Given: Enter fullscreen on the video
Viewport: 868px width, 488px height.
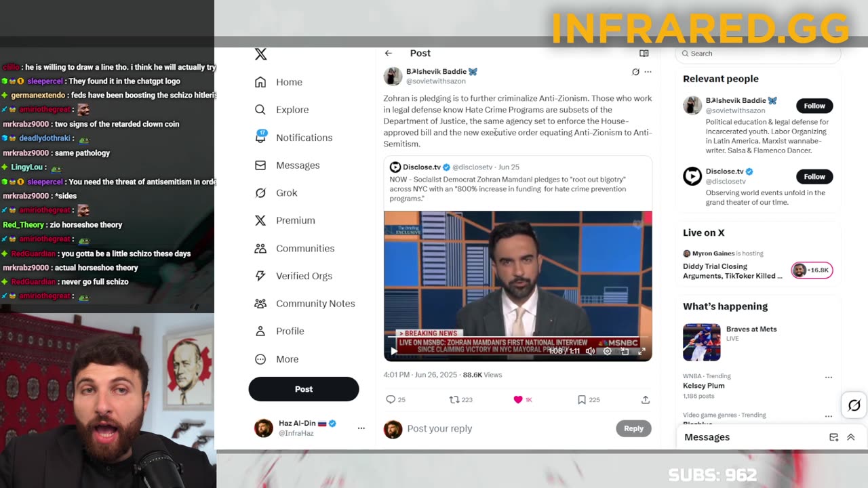Looking at the screenshot, I should point(642,351).
